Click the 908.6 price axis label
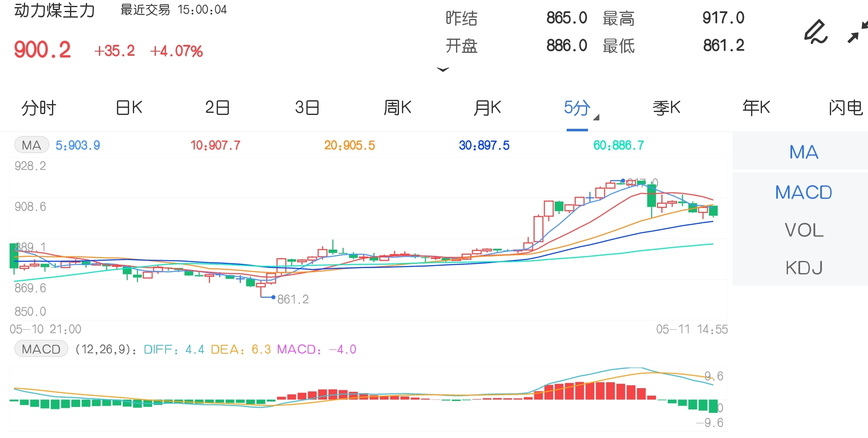868x438 pixels. [30, 207]
